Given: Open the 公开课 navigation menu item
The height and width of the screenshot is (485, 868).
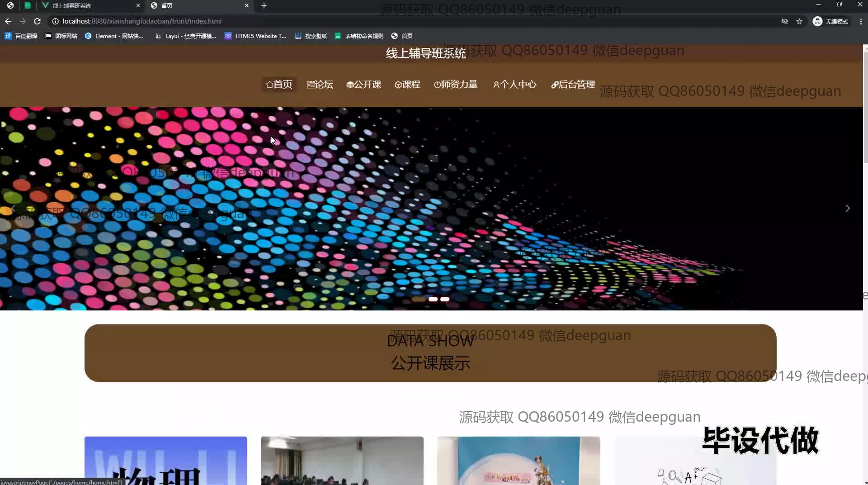Looking at the screenshot, I should pyautogui.click(x=363, y=85).
